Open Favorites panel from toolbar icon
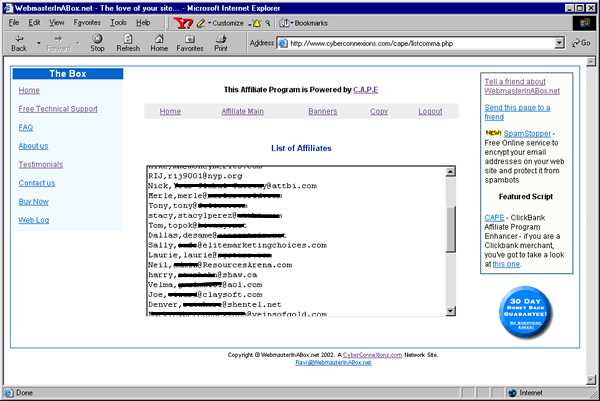 pyautogui.click(x=190, y=43)
